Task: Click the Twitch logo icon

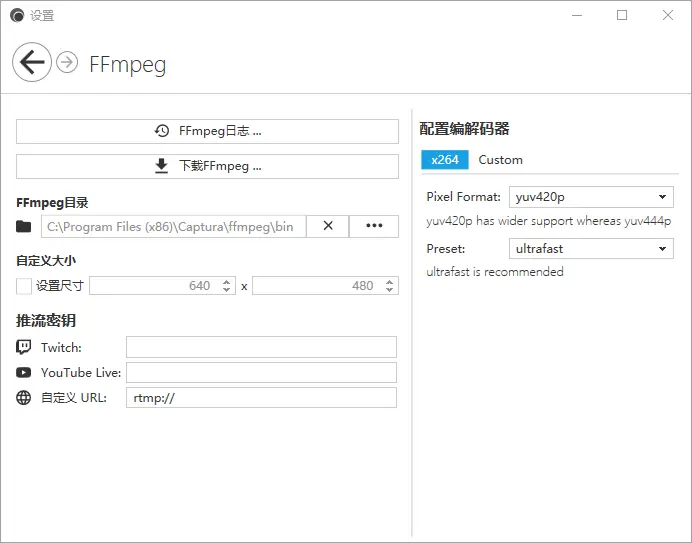Action: coord(23,347)
